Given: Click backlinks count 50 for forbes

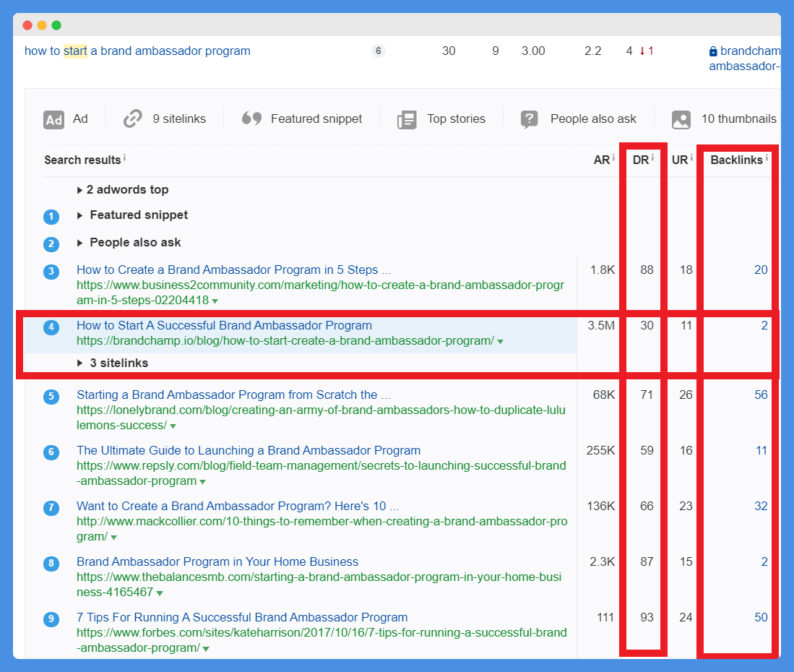Looking at the screenshot, I should [761, 618].
